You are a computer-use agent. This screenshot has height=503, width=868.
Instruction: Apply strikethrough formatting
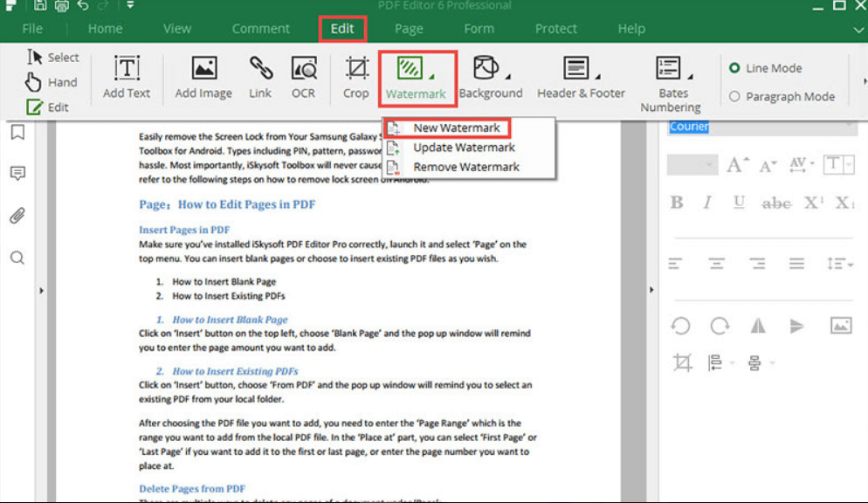click(776, 203)
